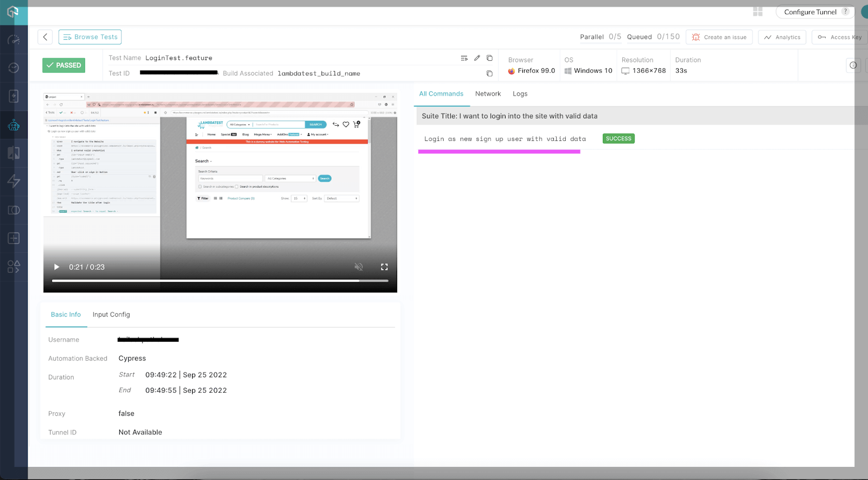Click the Queued 0/150 indicator

tap(653, 37)
